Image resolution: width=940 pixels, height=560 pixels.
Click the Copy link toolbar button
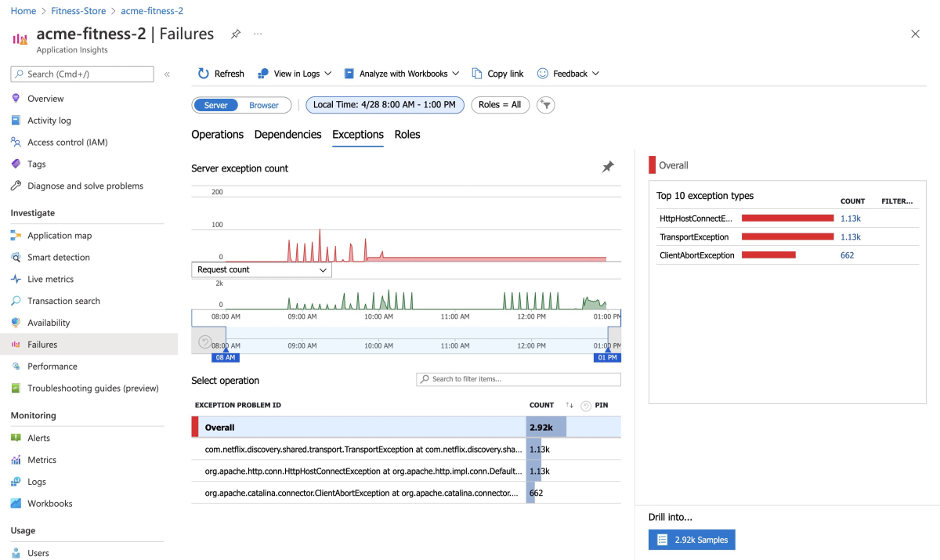pyautogui.click(x=497, y=74)
